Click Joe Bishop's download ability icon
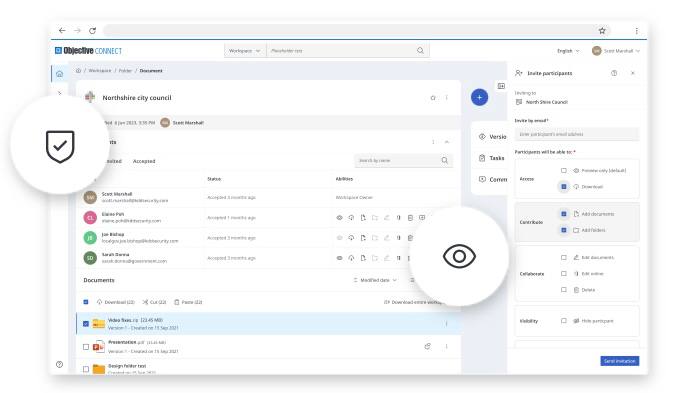The width and height of the screenshot is (686, 393). pos(351,238)
